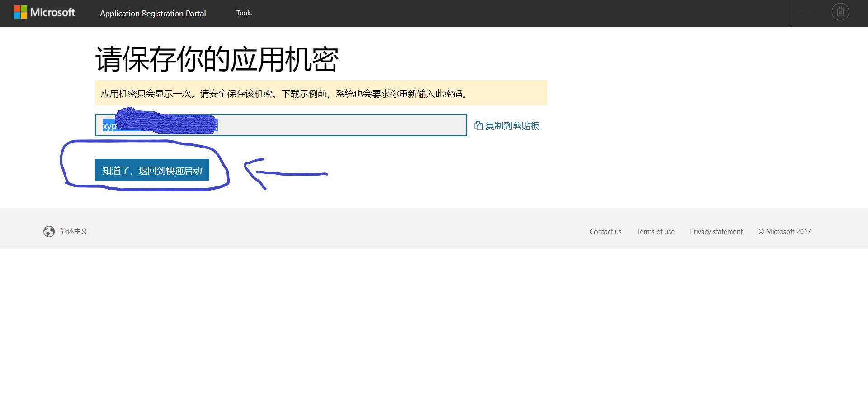Click the globe language icon in footer
The width and height of the screenshot is (868, 406).
49,231
